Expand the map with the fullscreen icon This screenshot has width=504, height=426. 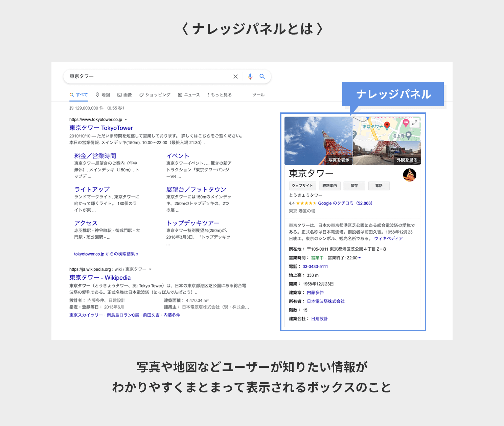click(x=415, y=123)
